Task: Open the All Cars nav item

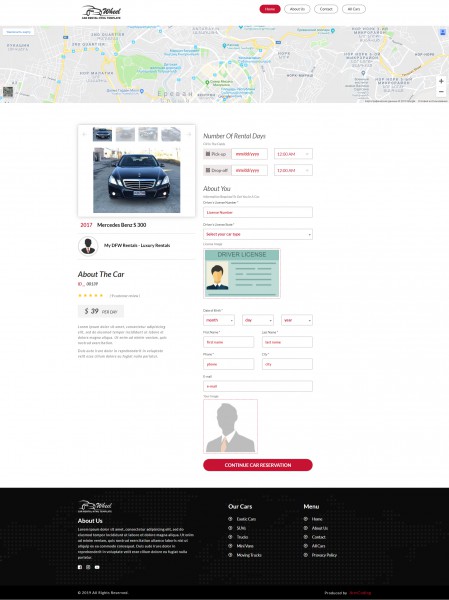Action: tap(354, 9)
